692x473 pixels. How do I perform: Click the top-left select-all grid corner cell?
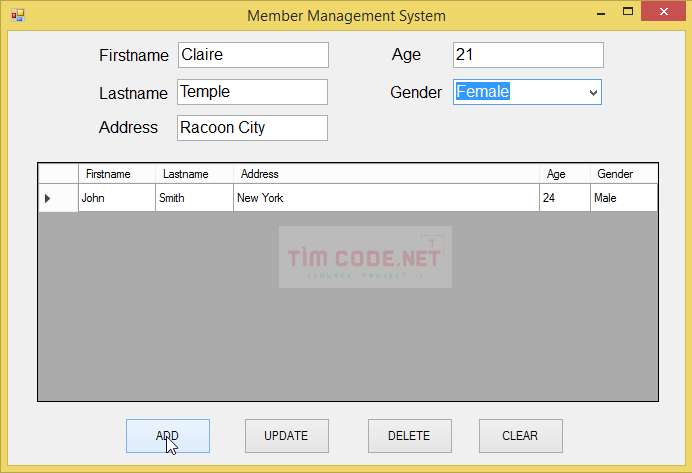[58, 174]
